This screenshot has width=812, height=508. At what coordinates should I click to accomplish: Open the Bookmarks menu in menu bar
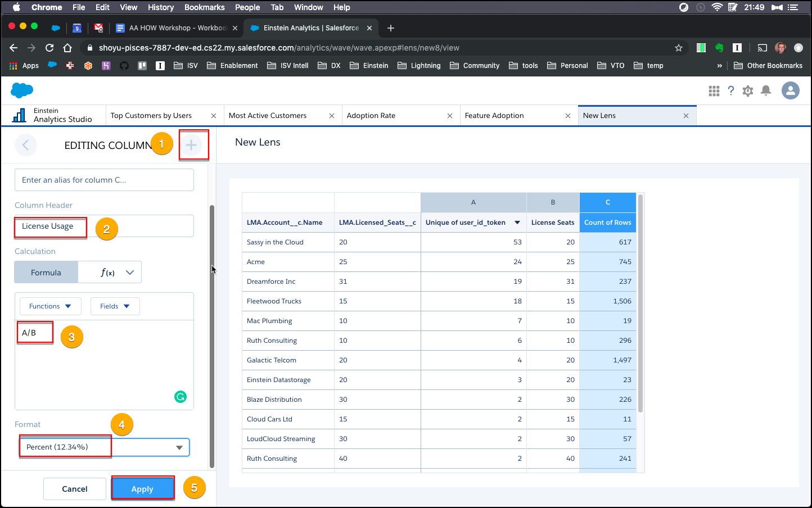[x=205, y=7]
